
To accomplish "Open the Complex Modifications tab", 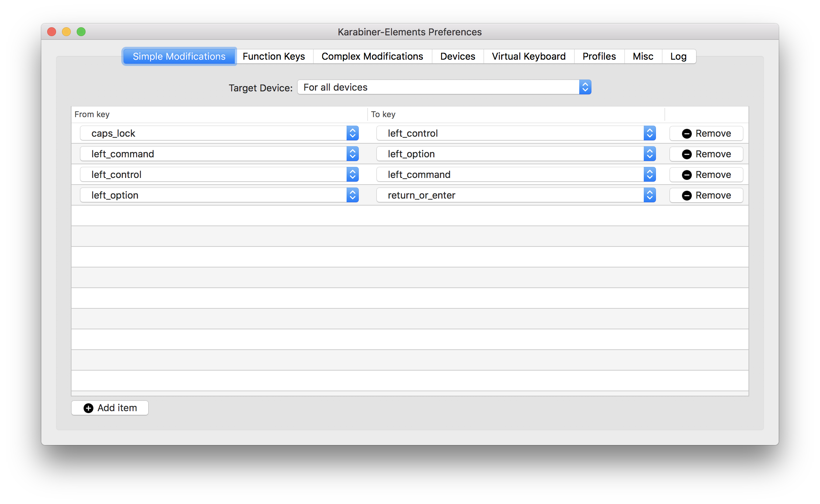I will (372, 56).
